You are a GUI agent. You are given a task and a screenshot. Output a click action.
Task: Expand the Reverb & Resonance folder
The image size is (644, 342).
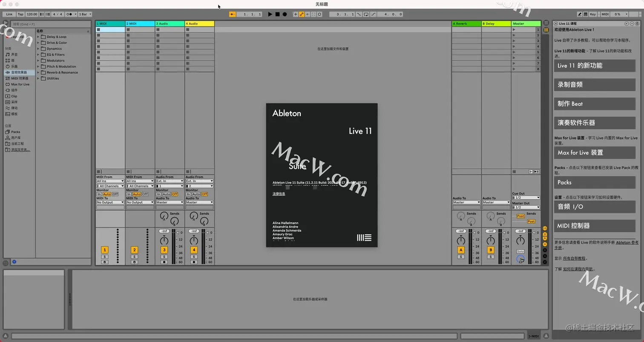click(38, 72)
